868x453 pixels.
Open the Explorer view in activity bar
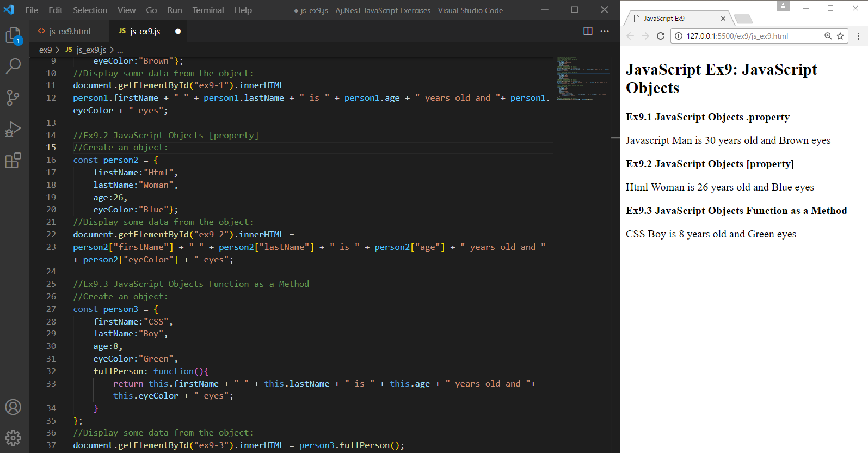(x=13, y=36)
